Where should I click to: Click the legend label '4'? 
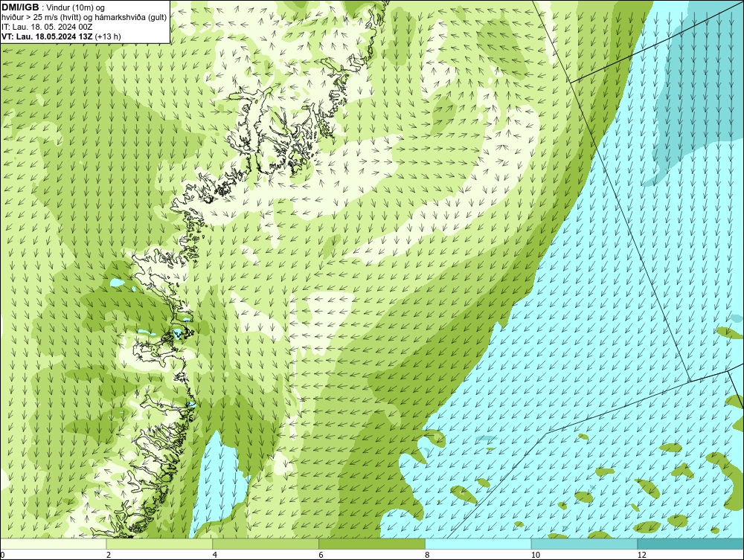215,555
